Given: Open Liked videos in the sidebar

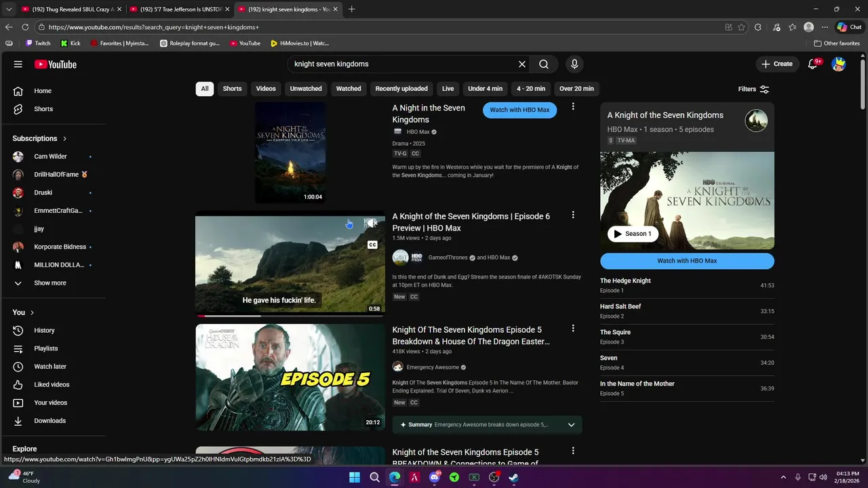Looking at the screenshot, I should [53, 384].
